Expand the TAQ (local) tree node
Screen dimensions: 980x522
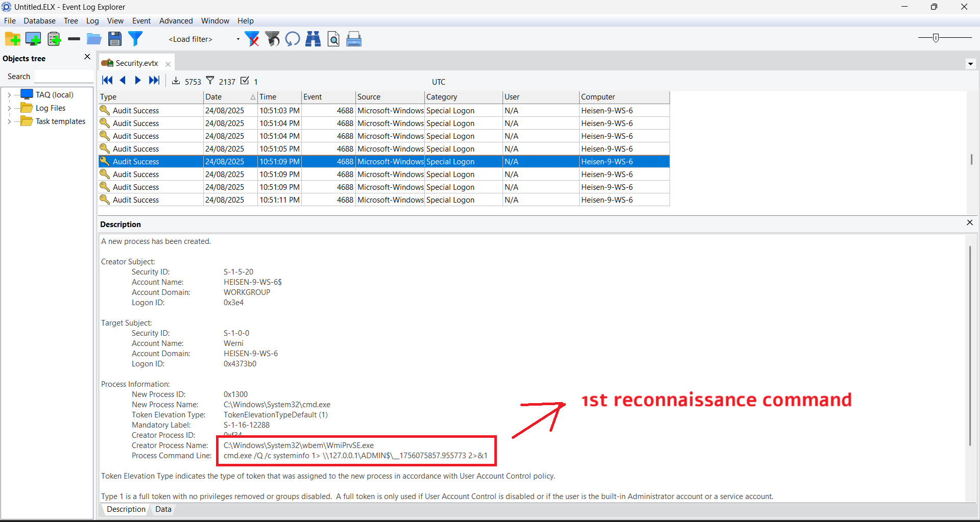tap(9, 95)
